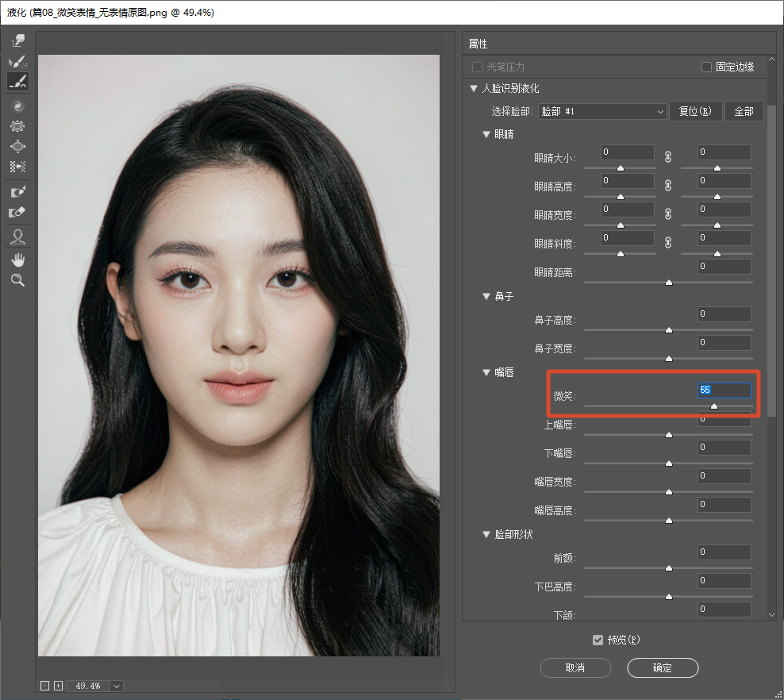The height and width of the screenshot is (700, 784).
Task: Pick the Zoom magnifier tool
Action: 18,280
